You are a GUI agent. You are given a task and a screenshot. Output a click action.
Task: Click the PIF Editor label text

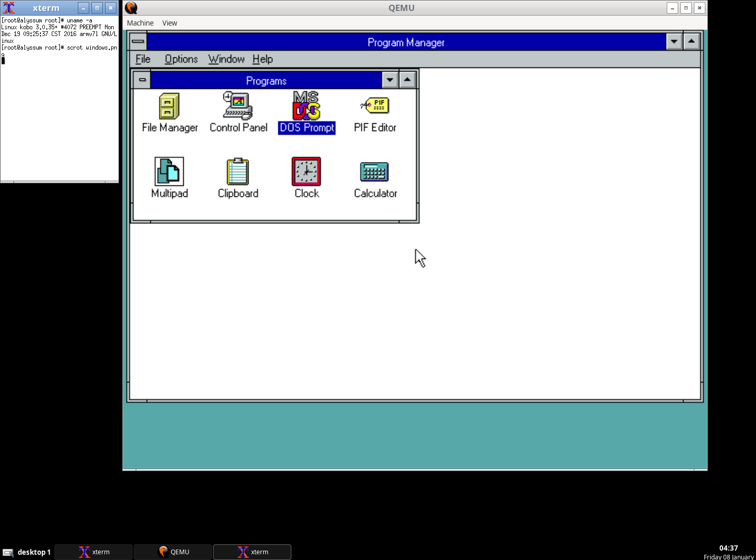tap(375, 127)
